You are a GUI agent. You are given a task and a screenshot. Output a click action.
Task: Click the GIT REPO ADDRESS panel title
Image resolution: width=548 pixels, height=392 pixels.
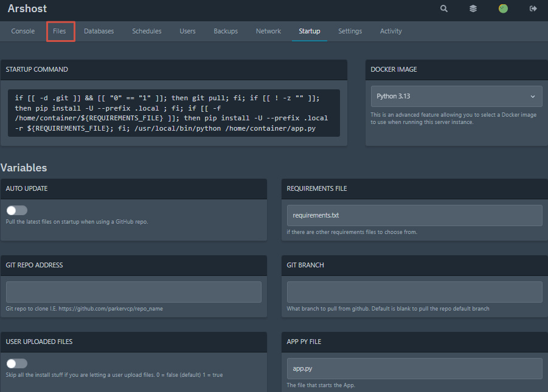click(34, 265)
